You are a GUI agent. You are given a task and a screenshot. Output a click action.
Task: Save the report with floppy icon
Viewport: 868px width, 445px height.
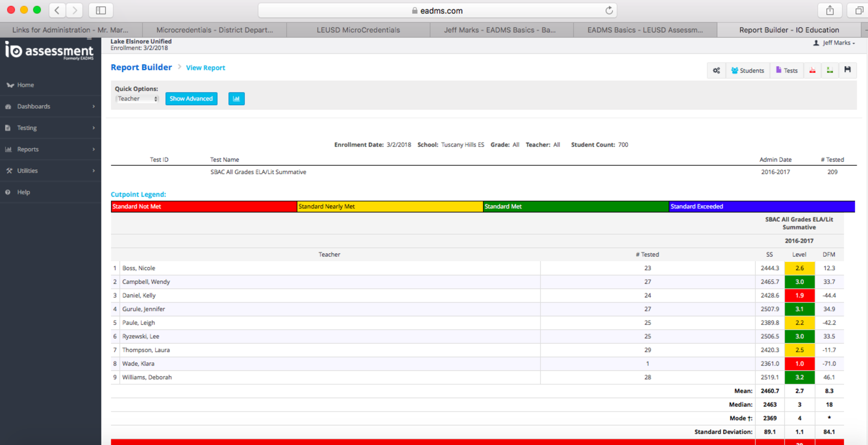coord(847,70)
